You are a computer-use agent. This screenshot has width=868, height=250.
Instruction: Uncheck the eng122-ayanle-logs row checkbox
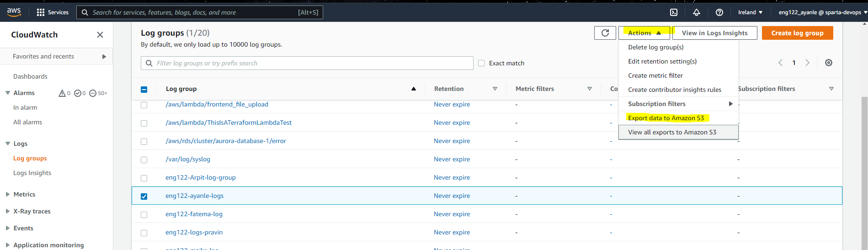click(144, 197)
